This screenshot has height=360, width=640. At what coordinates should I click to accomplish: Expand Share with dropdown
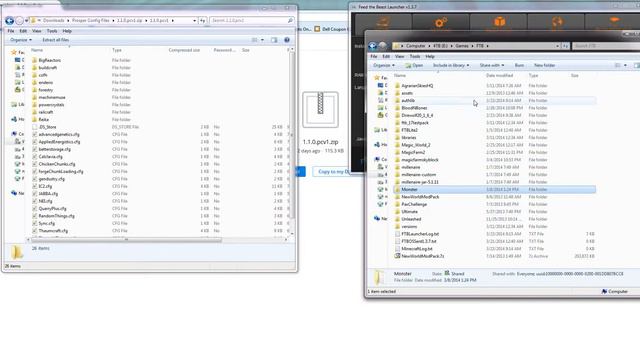click(492, 65)
